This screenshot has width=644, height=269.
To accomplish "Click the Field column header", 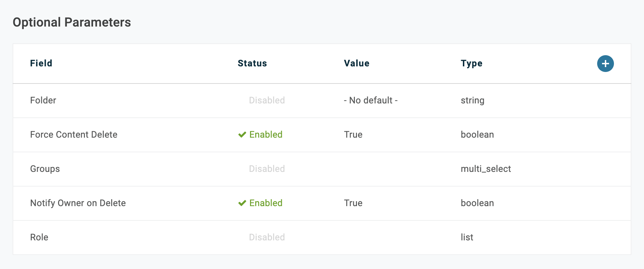I will tap(41, 63).
